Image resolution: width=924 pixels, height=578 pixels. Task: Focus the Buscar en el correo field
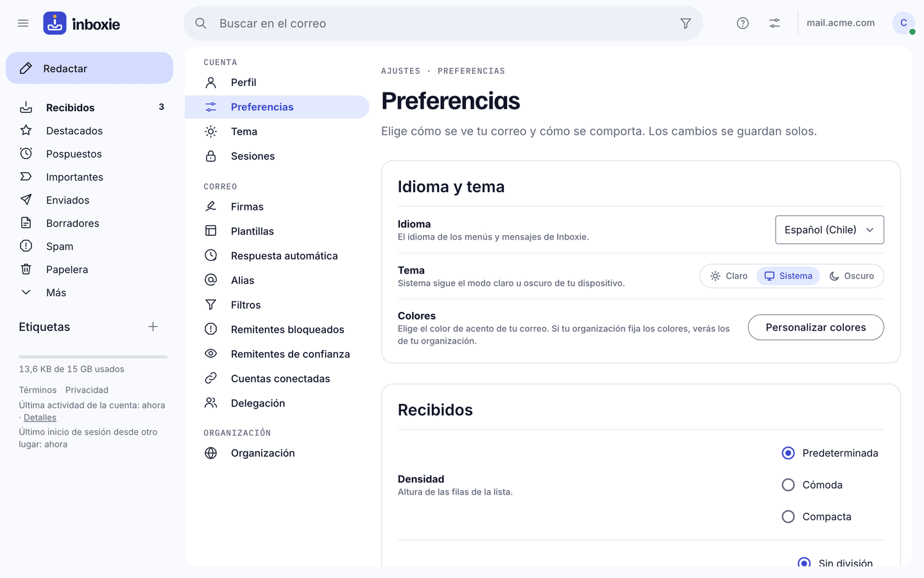click(443, 23)
